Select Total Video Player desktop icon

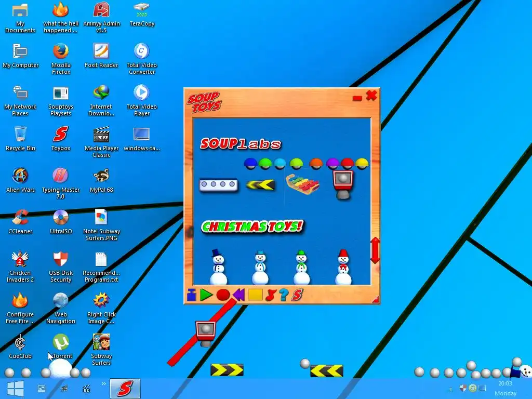coord(141,101)
